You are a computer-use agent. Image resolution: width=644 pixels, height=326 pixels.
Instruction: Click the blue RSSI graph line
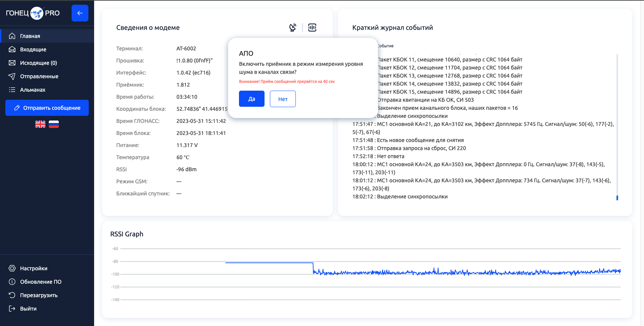pyautogui.click(x=269, y=263)
